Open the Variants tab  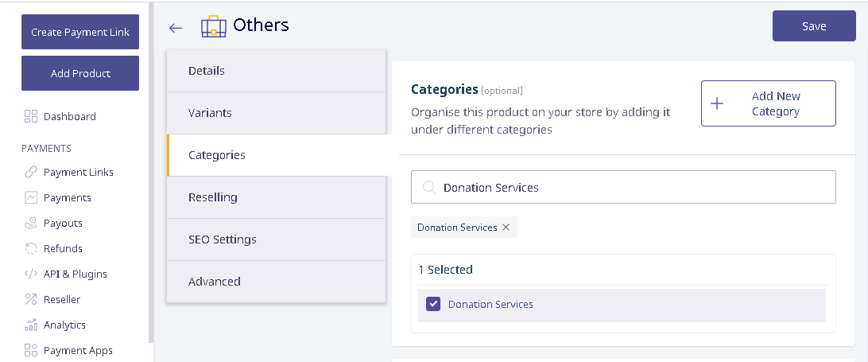coord(277,113)
